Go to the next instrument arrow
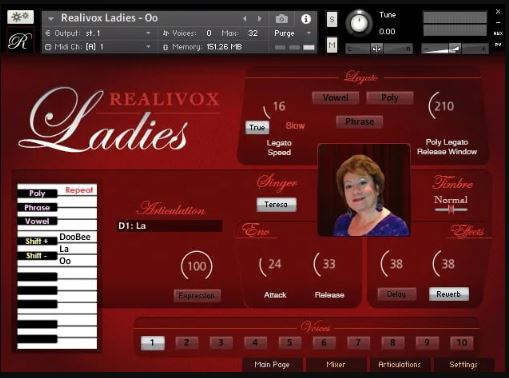The width and height of the screenshot is (509, 378). 260,19
